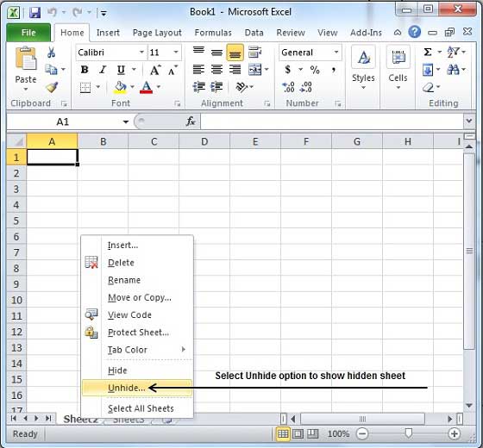Viewport: 483px width, 448px height.
Task: Click the Find and Select binoculars
Action: click(453, 70)
